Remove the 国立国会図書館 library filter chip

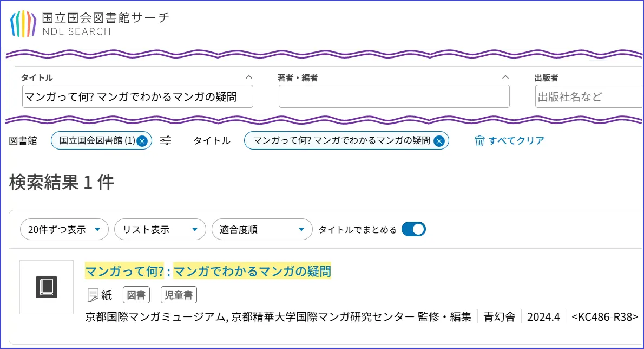[142, 141]
